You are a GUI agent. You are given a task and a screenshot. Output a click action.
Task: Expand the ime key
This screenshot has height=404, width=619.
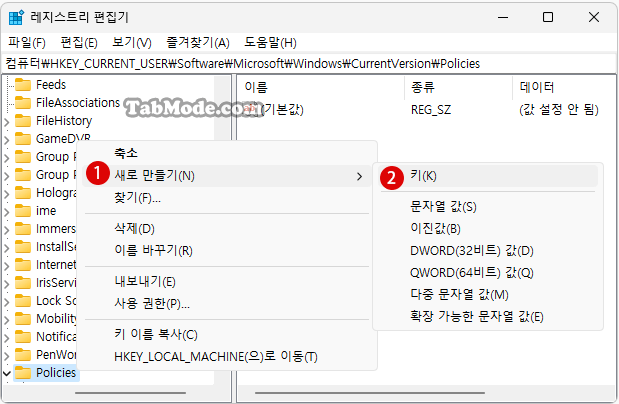(7, 212)
